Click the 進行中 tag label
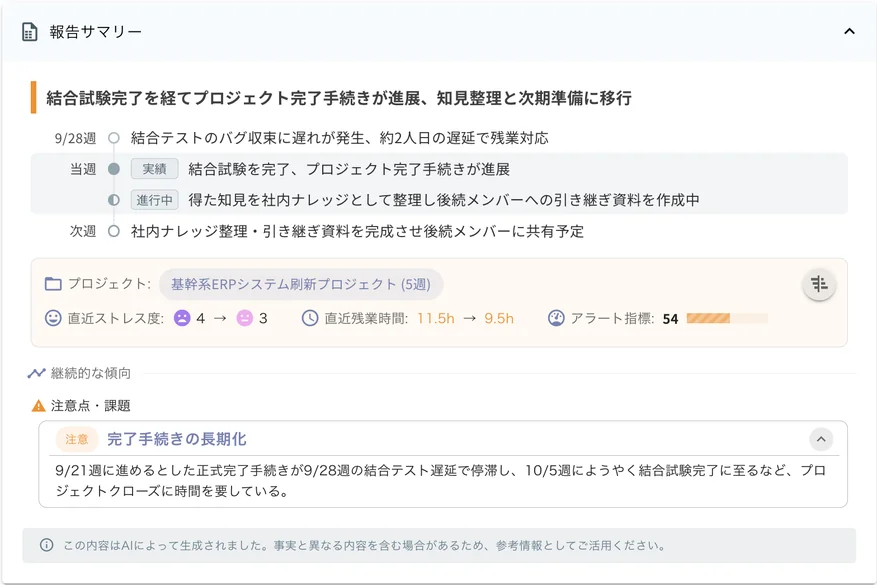 [x=154, y=200]
